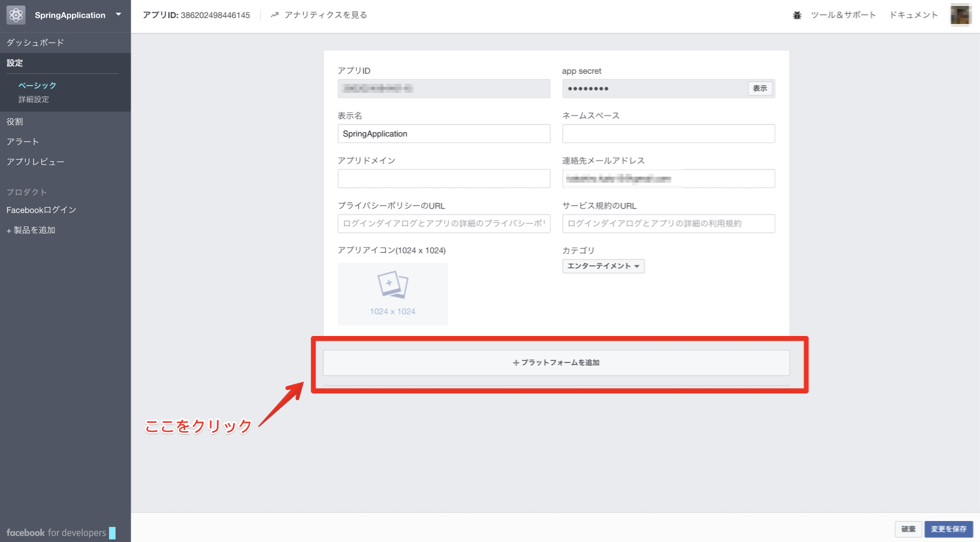Click the 破棄 discard button

coord(908,529)
